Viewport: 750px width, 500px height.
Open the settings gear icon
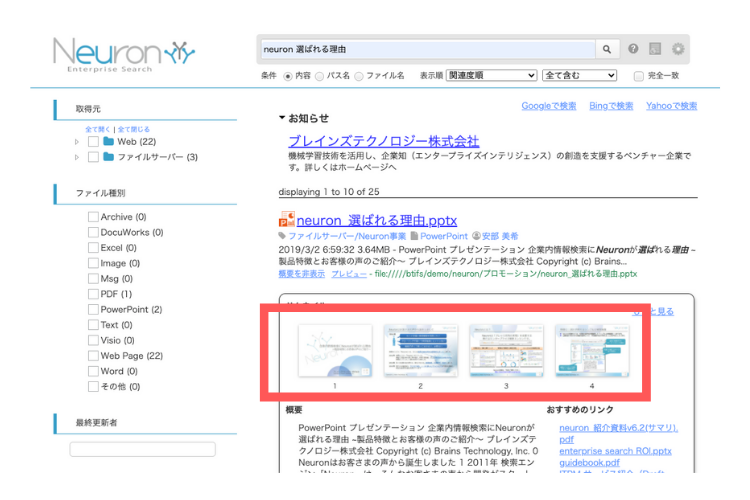(x=678, y=48)
